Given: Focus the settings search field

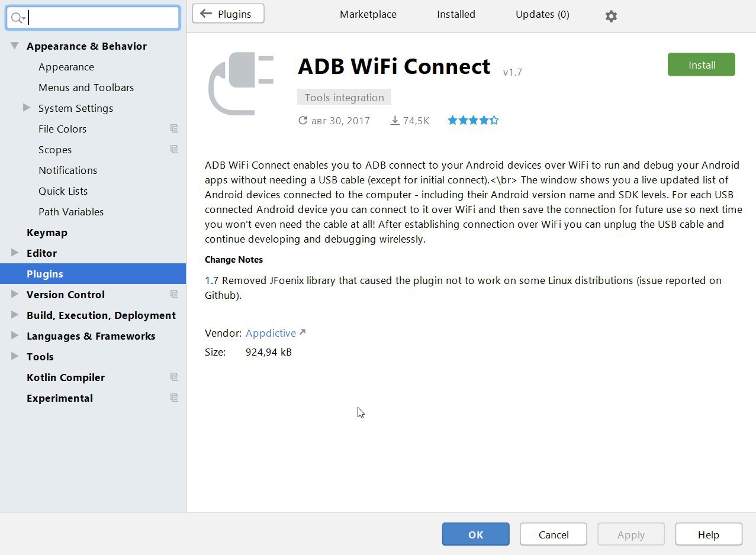Looking at the screenshot, I should pos(93,18).
